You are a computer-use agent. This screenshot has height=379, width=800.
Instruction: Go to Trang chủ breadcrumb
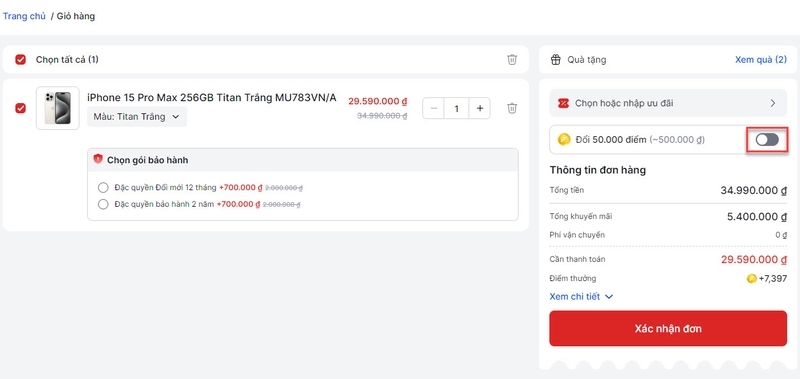pyautogui.click(x=24, y=16)
